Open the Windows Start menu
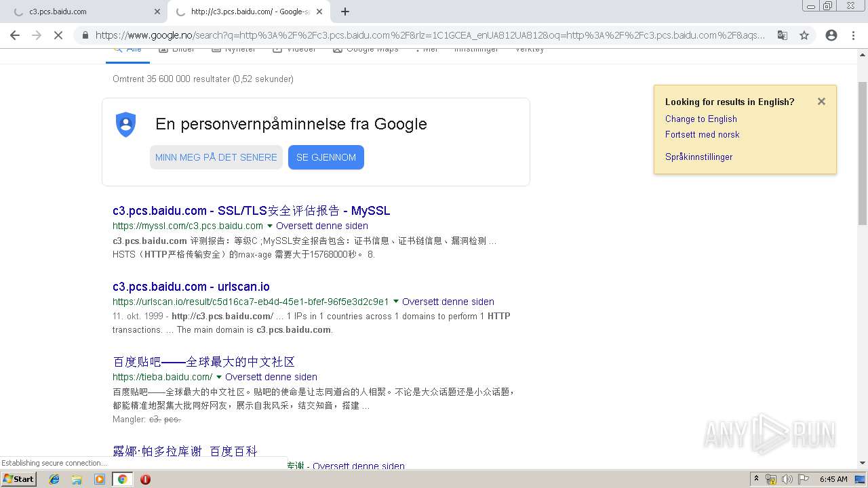Viewport: 868px width, 488px height. [x=19, y=479]
